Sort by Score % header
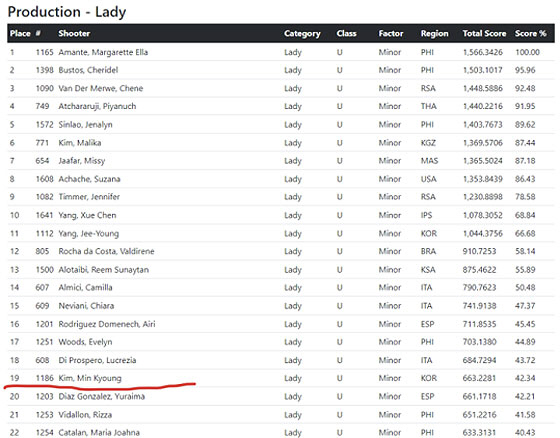Screen dimensions: 560x438 click(530, 34)
